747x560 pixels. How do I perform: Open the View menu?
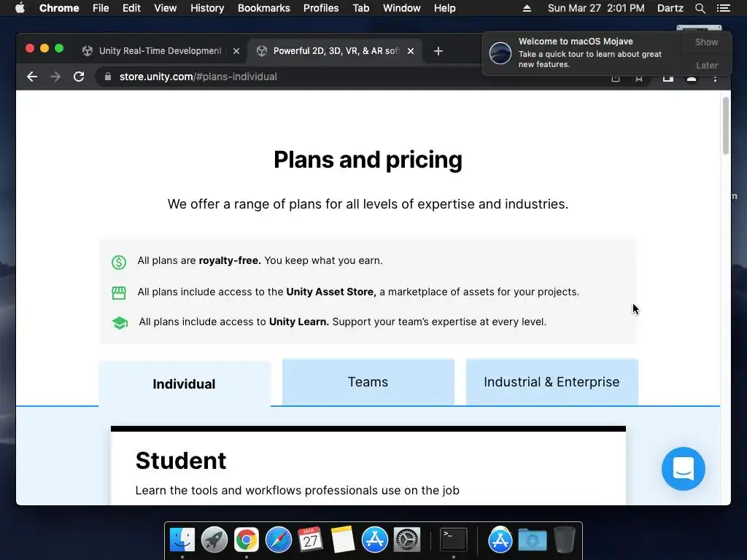[166, 8]
